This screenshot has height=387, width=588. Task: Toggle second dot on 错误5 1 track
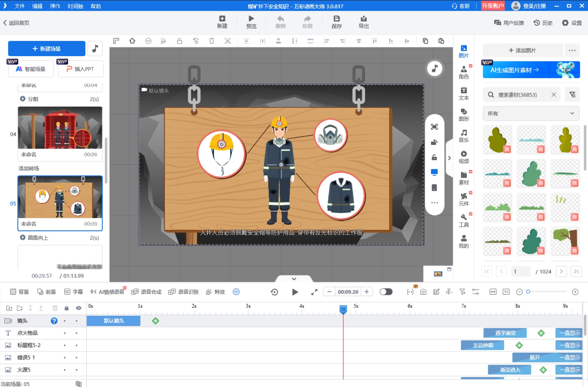(77, 358)
